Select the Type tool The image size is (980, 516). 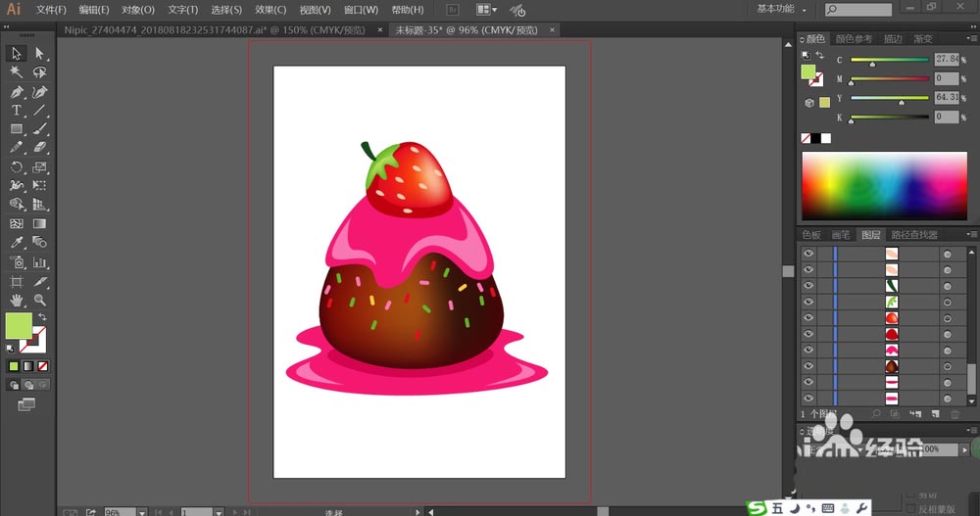click(x=17, y=111)
